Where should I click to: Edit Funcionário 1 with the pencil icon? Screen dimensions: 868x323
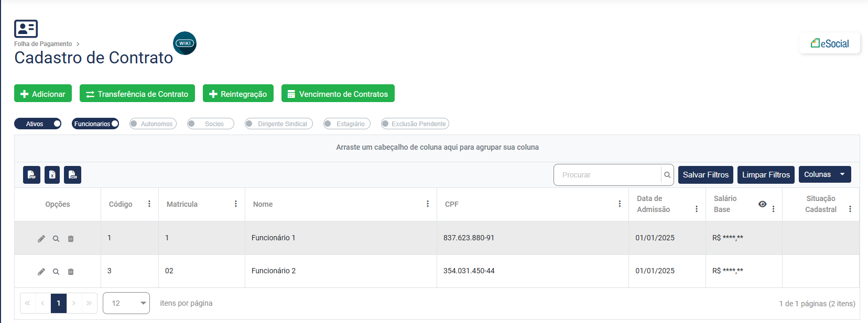(41, 239)
